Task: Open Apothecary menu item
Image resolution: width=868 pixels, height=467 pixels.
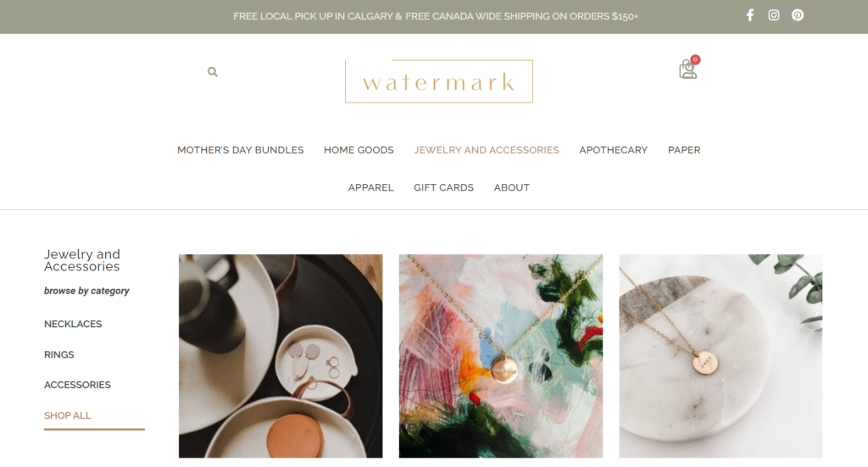Action: coord(614,150)
